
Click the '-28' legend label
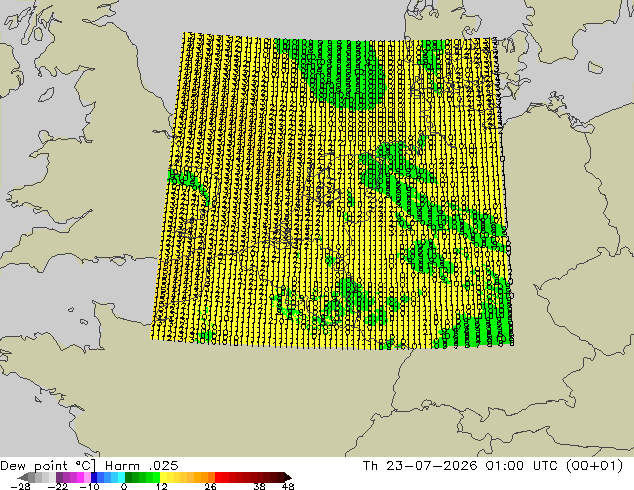[20, 486]
